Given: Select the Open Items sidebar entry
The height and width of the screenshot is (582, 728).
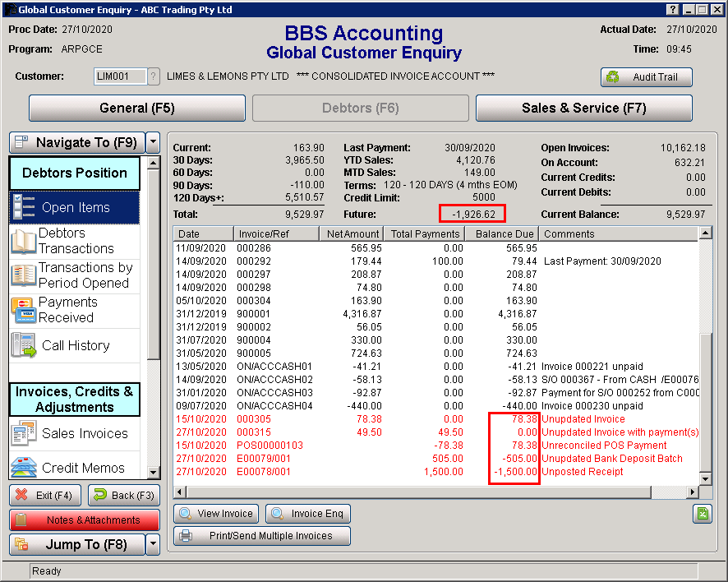Looking at the screenshot, I should [x=75, y=207].
